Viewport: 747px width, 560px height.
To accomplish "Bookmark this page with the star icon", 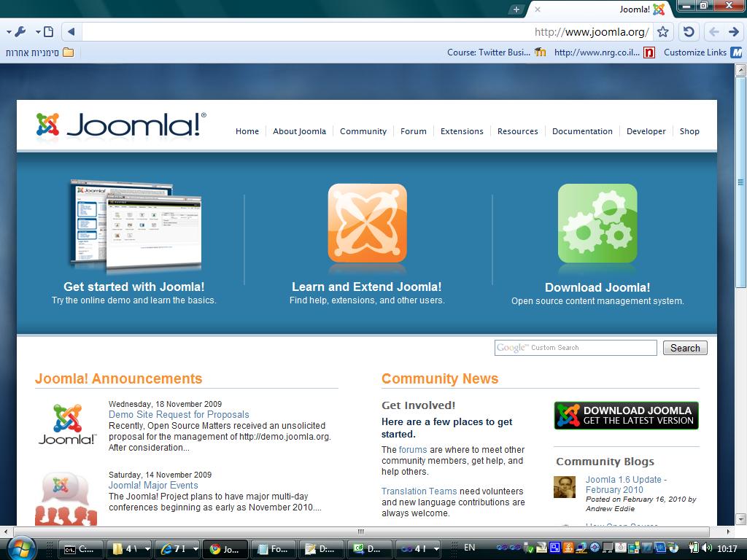I will [662, 32].
